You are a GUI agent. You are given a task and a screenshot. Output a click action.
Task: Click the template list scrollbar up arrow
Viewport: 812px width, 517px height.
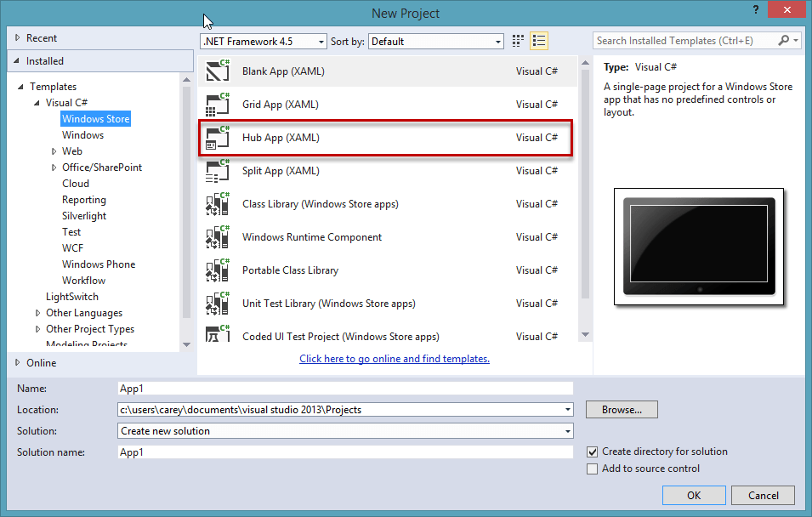(x=585, y=63)
